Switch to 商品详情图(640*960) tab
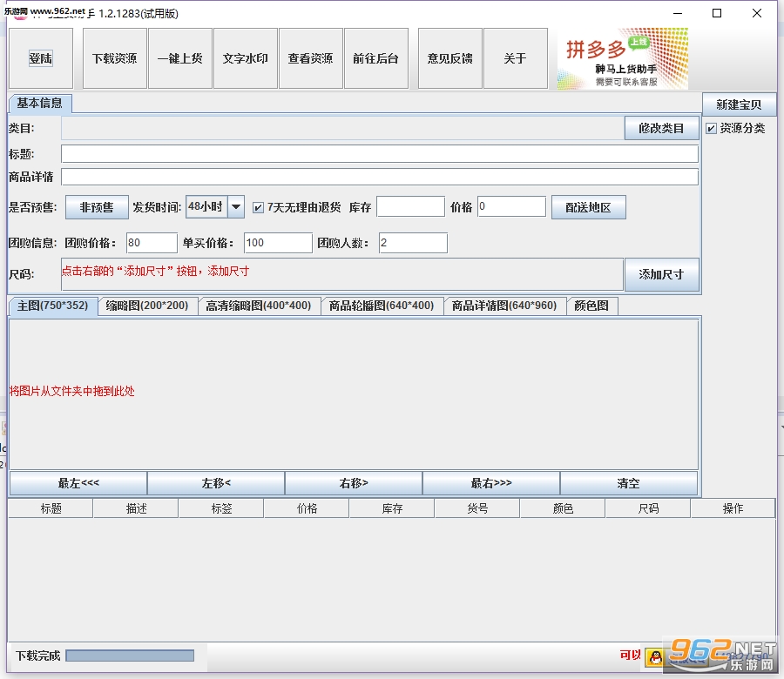 click(505, 306)
